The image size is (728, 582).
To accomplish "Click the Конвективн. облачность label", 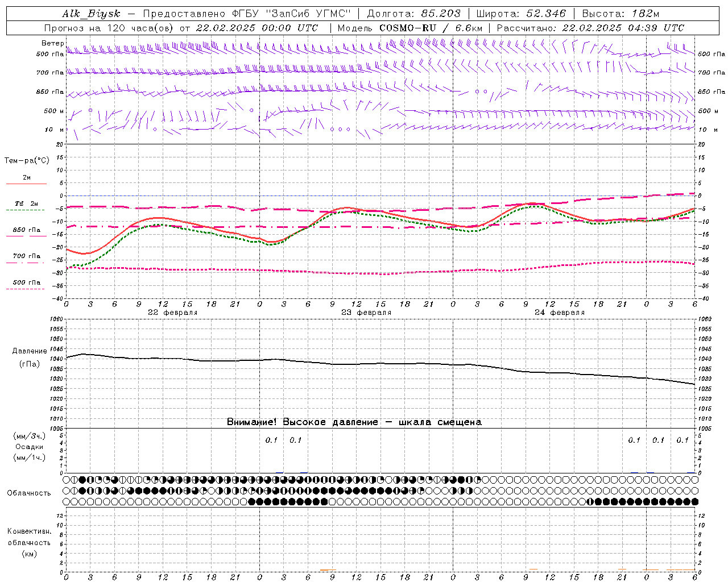I will 29,537.
